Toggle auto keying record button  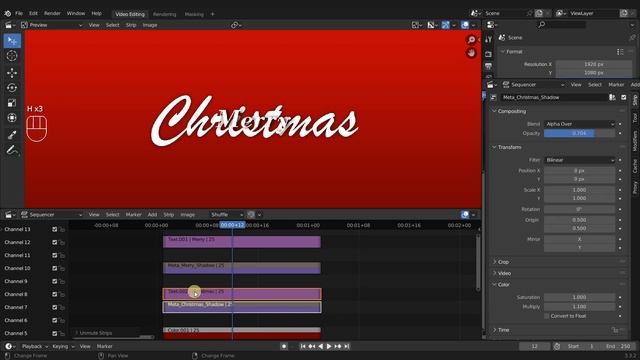[284, 346]
